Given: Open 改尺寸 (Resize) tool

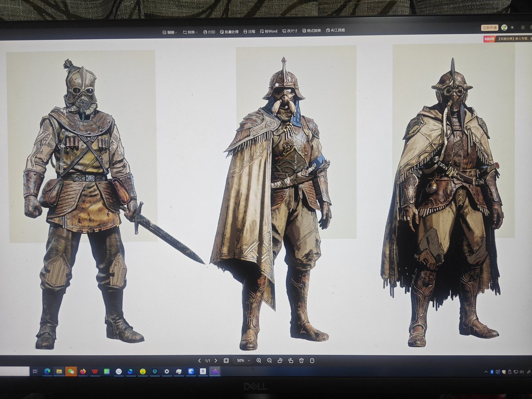Looking at the screenshot, I should 289,31.
